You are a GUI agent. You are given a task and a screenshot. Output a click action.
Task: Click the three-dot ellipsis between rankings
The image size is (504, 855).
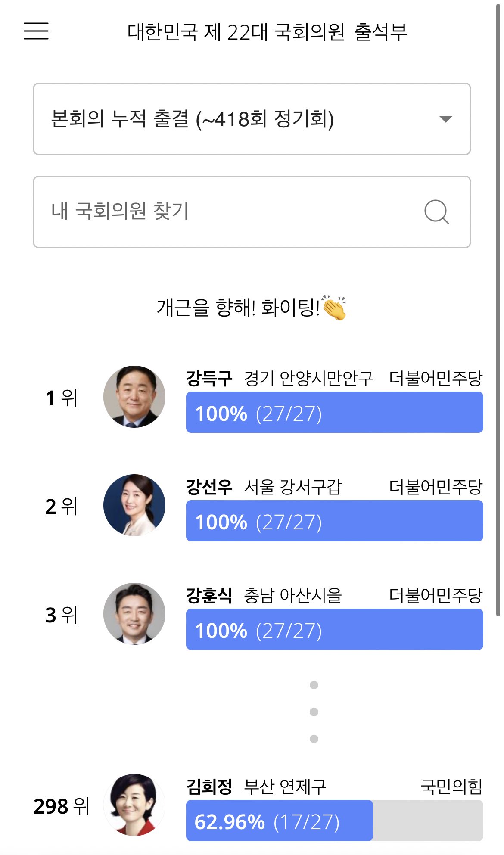[314, 712]
